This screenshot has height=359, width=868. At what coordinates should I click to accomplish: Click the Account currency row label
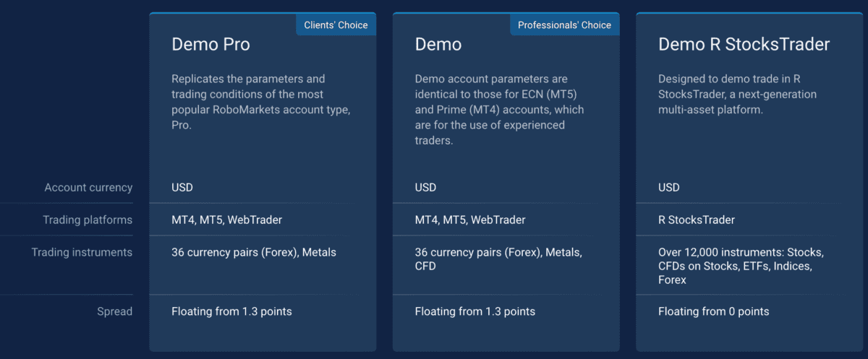point(88,188)
